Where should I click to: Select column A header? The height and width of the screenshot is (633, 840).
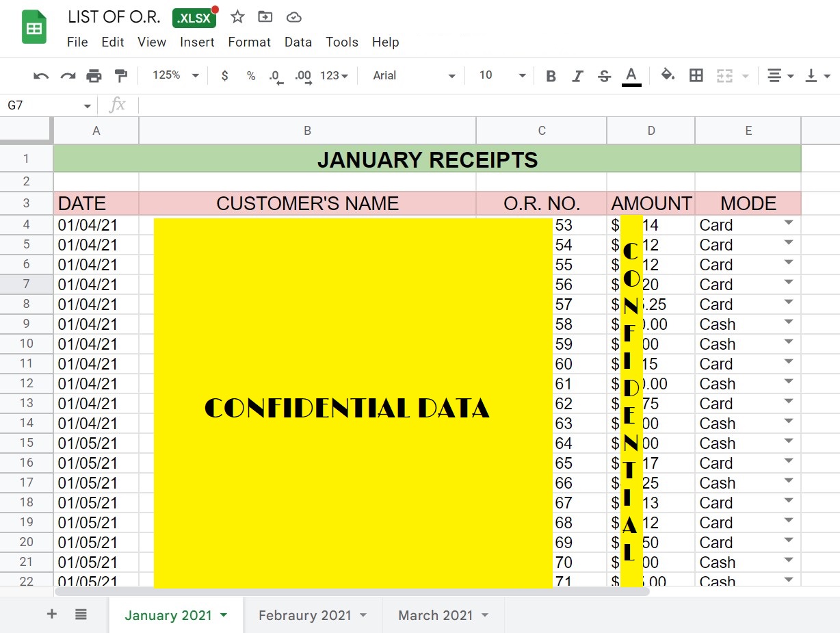[96, 131]
